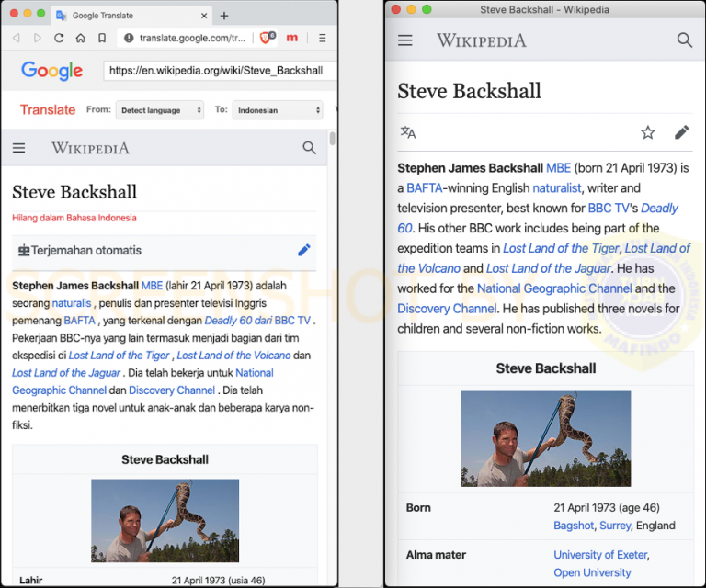
Task: Open 'naturalis' link in translated page
Action: [72, 303]
